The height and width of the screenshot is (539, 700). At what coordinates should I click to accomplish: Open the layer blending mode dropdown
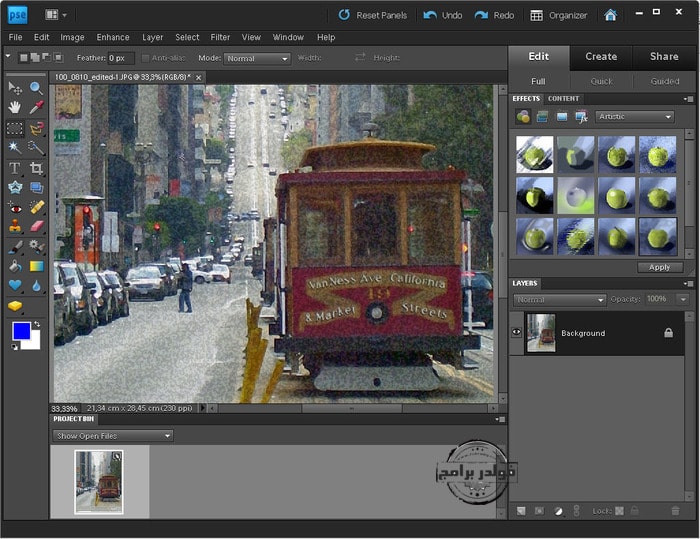(x=559, y=300)
